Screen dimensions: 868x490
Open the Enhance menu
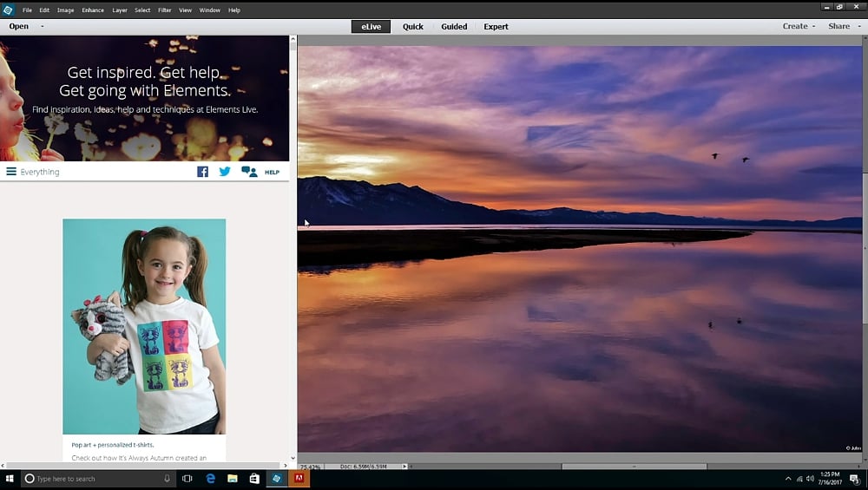tap(93, 10)
